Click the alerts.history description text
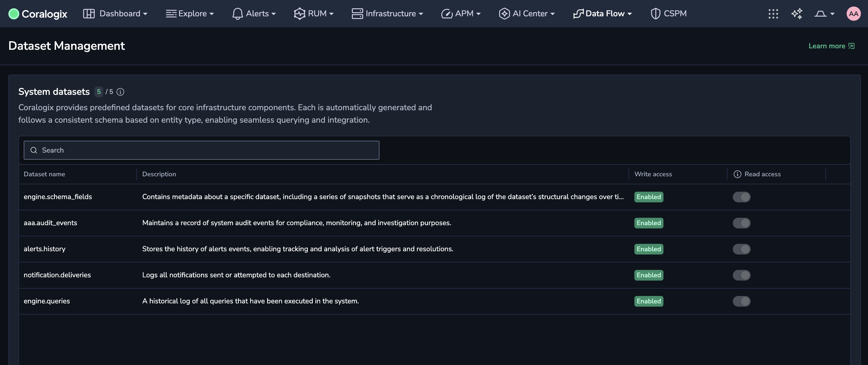 [x=298, y=249]
